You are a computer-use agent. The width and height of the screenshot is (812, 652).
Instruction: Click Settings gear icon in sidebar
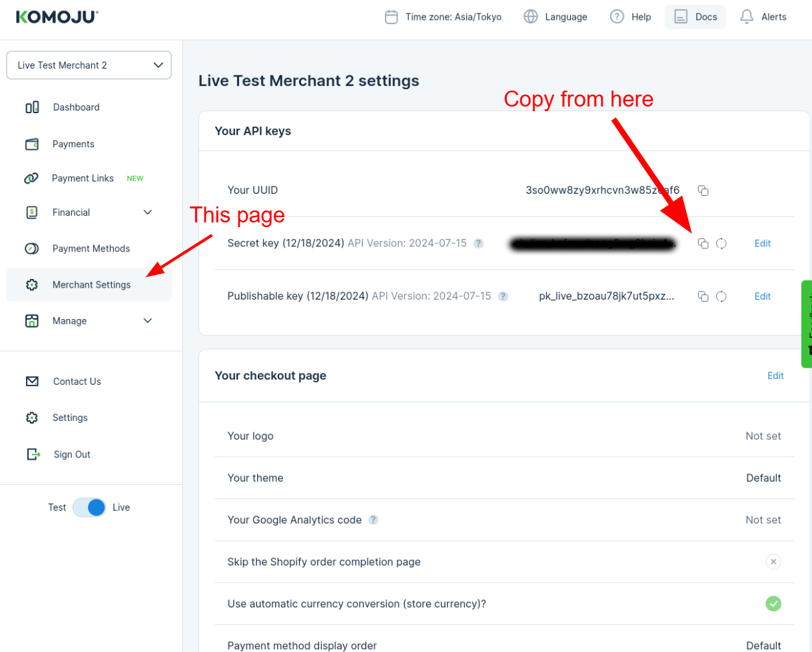tap(31, 418)
